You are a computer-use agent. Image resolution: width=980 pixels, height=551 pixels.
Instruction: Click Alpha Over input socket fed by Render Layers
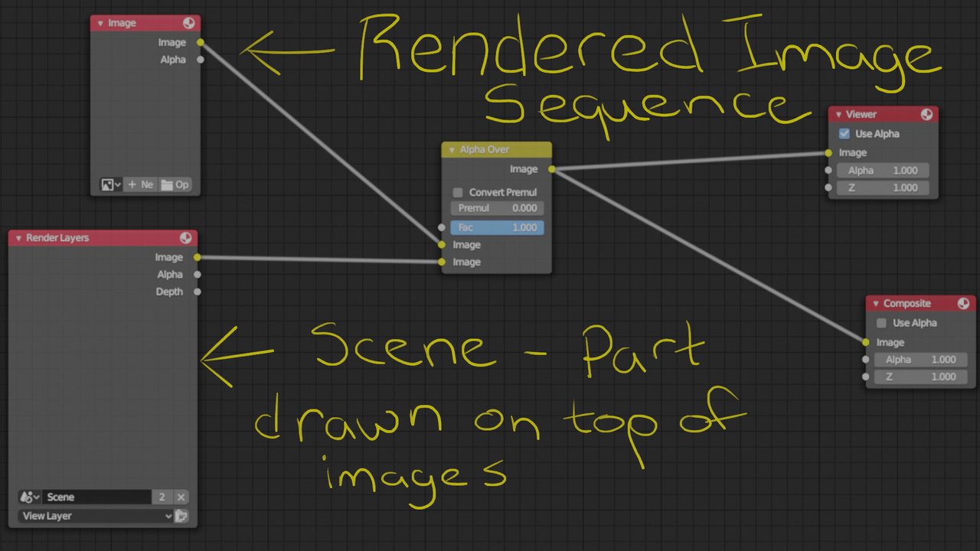coord(442,262)
